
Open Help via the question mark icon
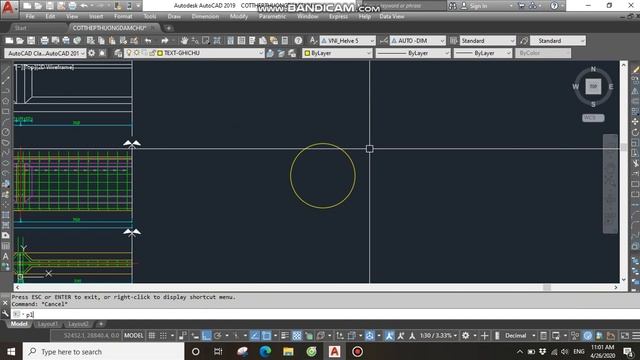298,40
